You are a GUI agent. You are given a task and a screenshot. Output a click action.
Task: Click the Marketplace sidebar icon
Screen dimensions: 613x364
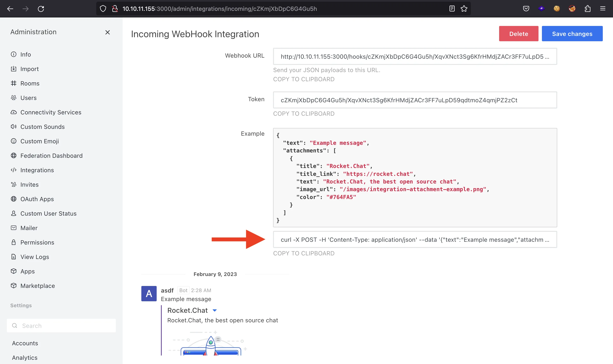[x=13, y=286]
